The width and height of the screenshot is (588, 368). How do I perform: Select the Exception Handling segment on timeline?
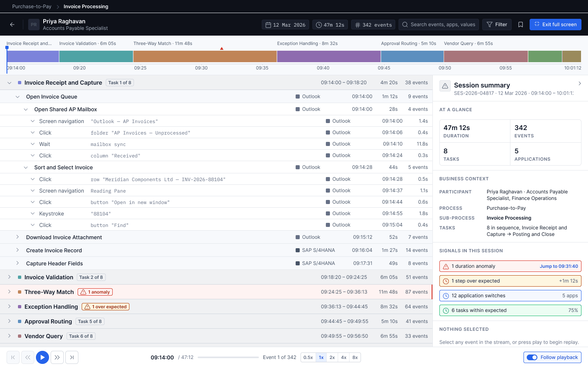click(329, 56)
